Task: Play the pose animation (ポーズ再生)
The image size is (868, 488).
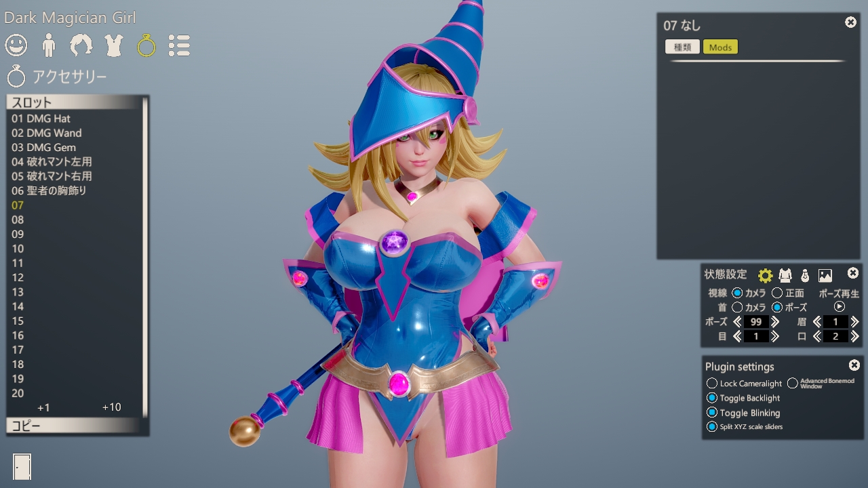Action: 840,306
